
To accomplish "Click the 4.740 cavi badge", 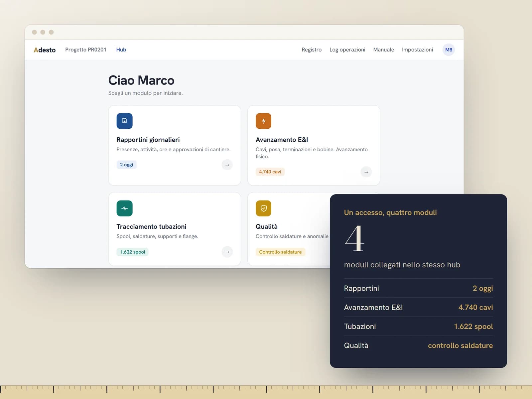I will [270, 172].
